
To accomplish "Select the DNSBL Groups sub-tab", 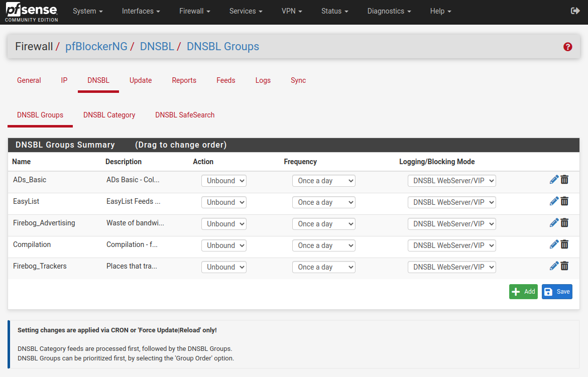I will coord(40,115).
